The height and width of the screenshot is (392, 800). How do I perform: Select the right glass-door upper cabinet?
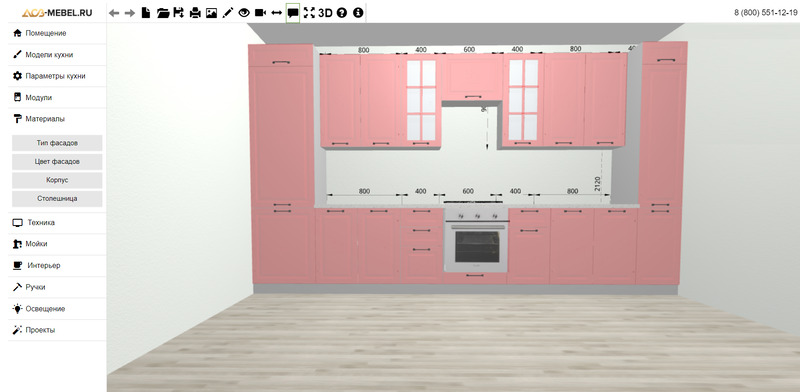[523, 100]
